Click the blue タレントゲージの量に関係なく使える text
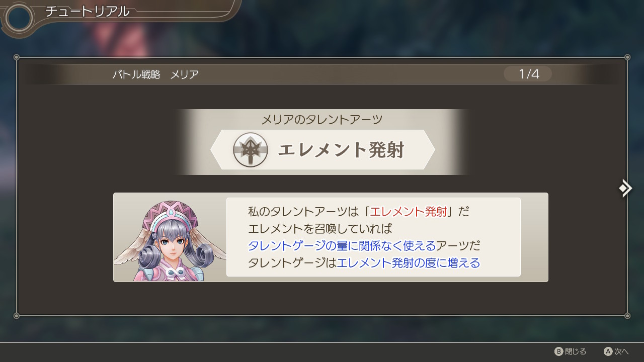 pyautogui.click(x=342, y=245)
